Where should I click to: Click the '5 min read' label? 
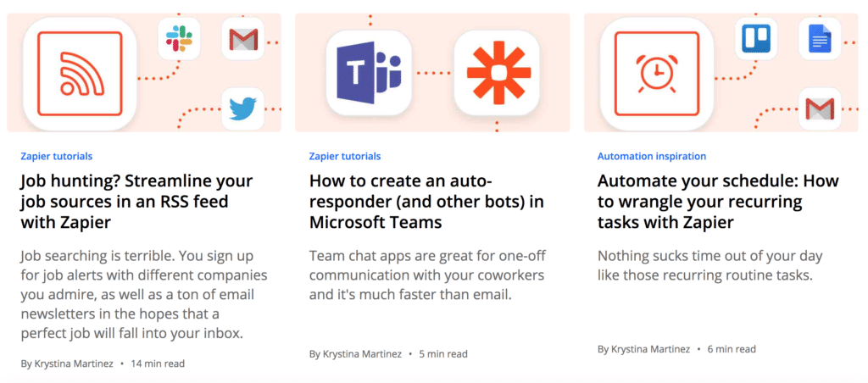point(443,353)
